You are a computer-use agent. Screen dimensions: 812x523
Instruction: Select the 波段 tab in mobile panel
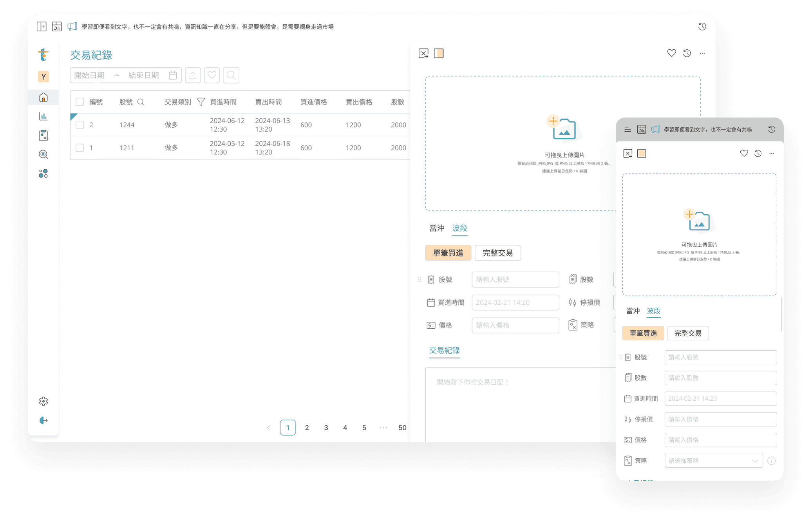point(653,311)
